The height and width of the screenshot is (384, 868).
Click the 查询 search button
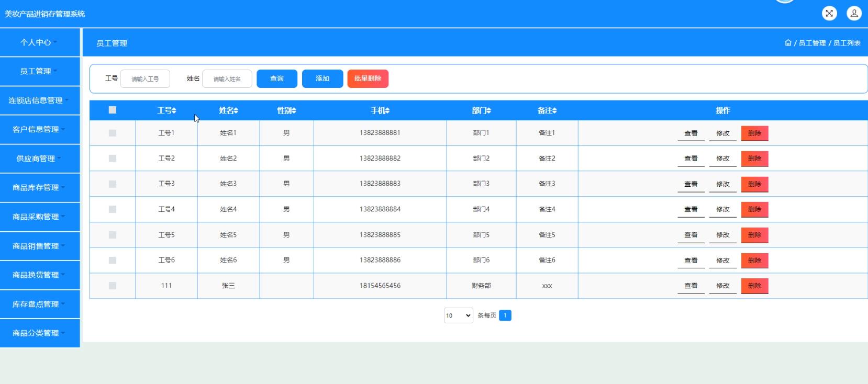click(x=277, y=78)
